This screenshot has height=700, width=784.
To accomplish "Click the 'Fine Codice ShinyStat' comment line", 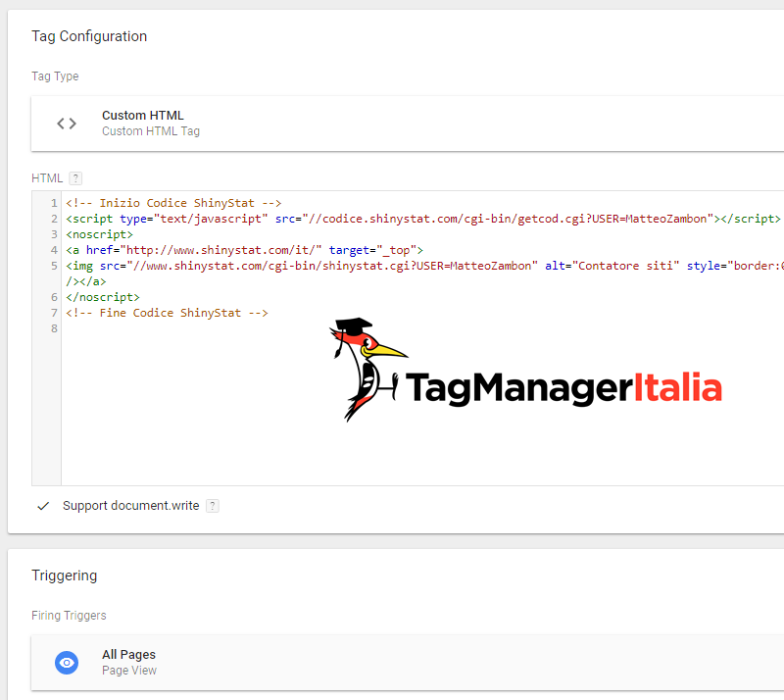I will coord(167,313).
